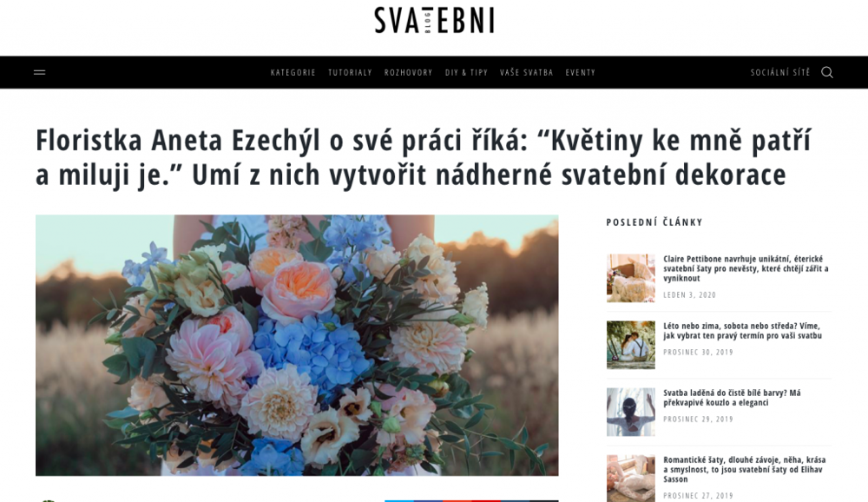Click the Floristka Aneta Ezechýl headline
The image size is (868, 502).
tap(423, 157)
